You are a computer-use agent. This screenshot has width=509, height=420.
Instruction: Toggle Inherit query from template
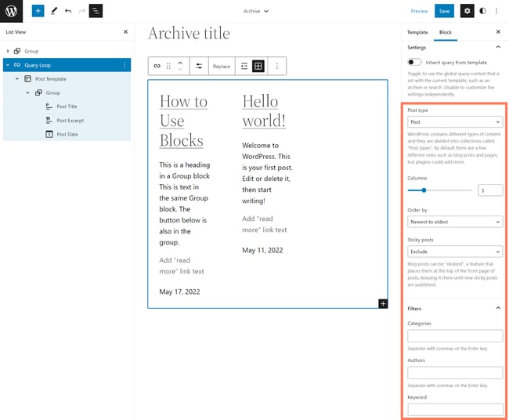(414, 62)
